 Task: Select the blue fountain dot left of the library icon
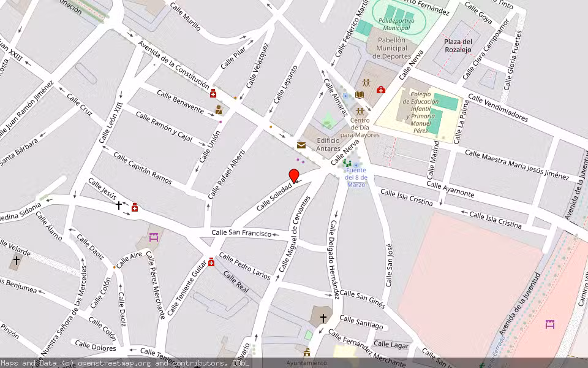(x=345, y=96)
